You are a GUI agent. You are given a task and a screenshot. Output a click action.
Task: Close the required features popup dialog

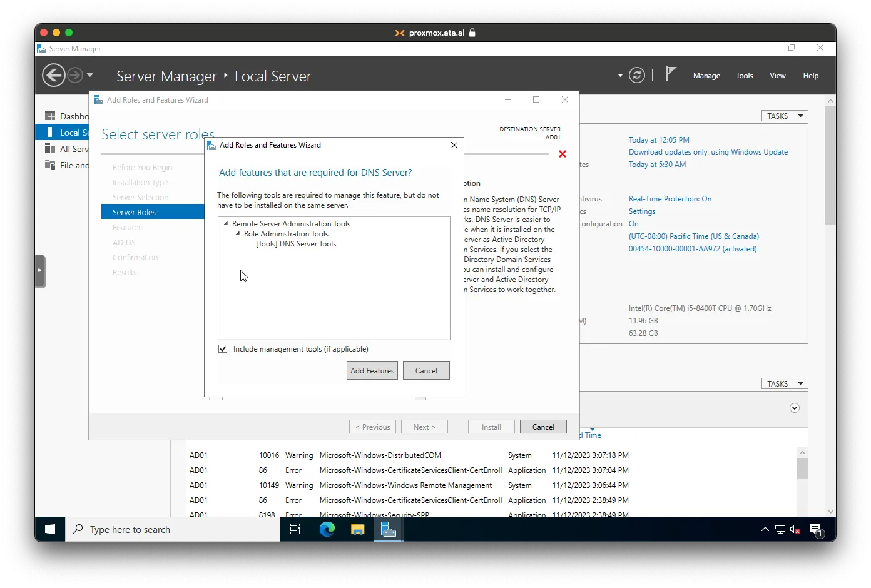tap(454, 145)
